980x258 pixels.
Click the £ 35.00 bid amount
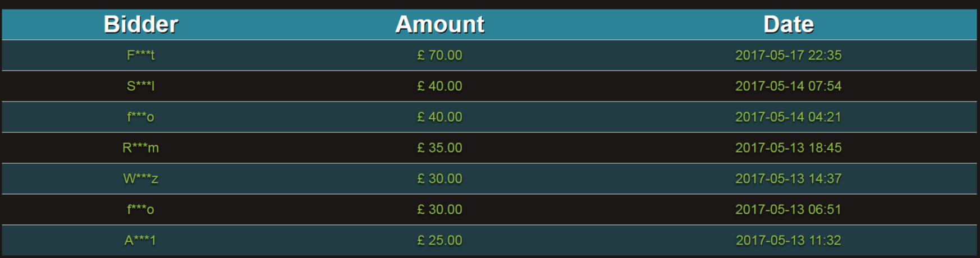tap(439, 148)
